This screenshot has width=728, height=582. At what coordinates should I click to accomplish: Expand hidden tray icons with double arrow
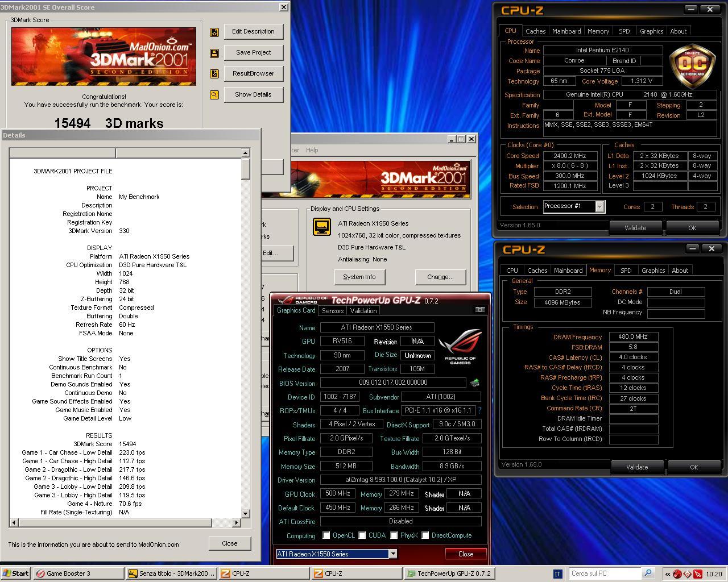(668, 574)
